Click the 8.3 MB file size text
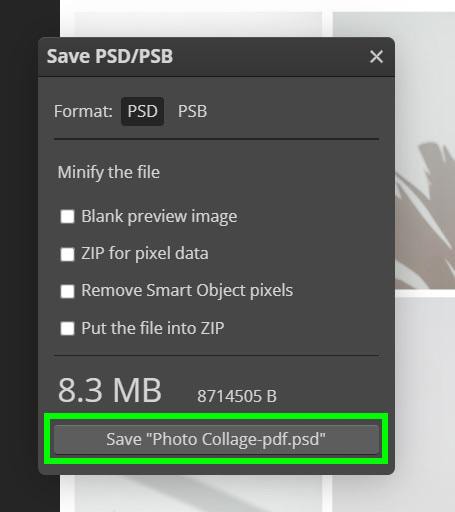The height and width of the screenshot is (512, 455). (x=110, y=390)
